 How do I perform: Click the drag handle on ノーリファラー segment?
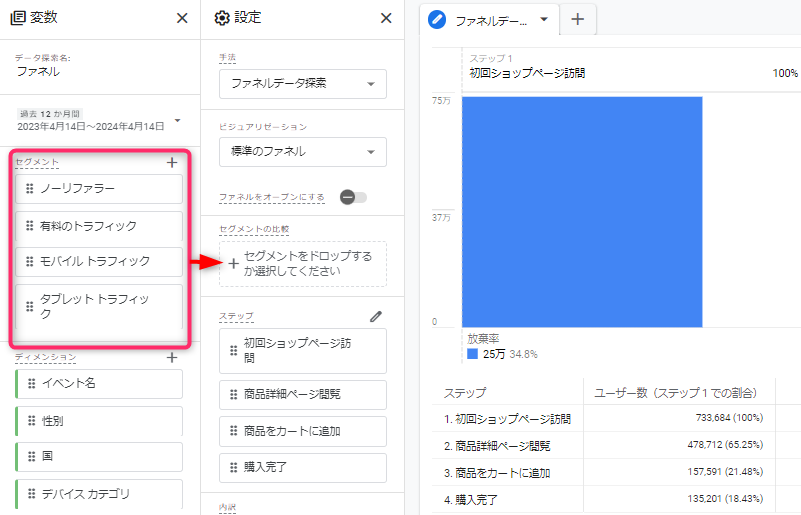tap(30, 189)
